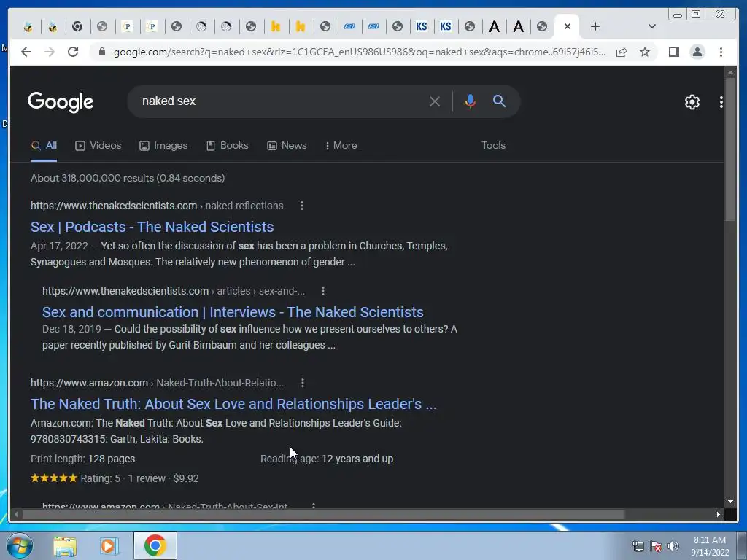
Task: Switch to the Videos results tab
Action: 98,146
